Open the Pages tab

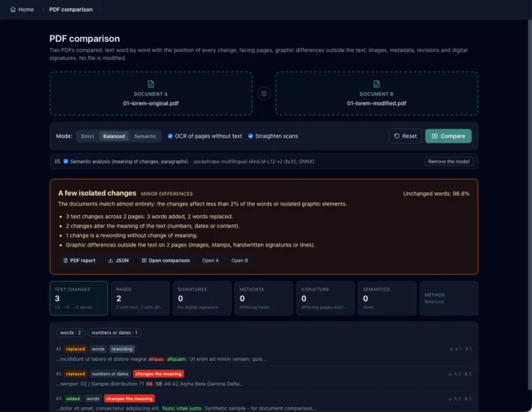pos(140,298)
